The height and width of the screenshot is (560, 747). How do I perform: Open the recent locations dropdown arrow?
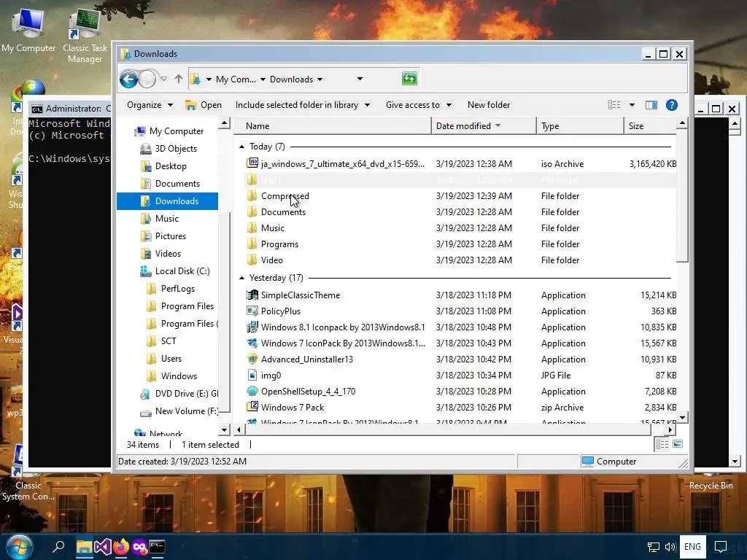click(x=163, y=79)
